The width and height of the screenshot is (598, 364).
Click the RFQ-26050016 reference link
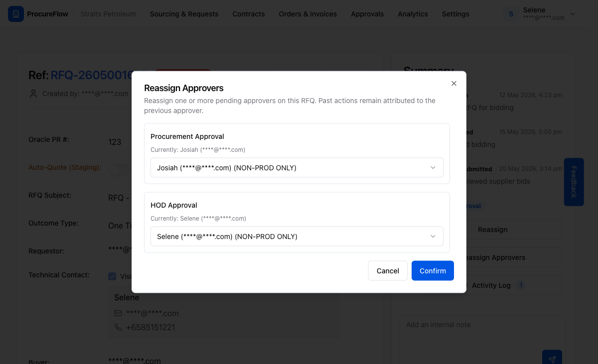tap(92, 75)
